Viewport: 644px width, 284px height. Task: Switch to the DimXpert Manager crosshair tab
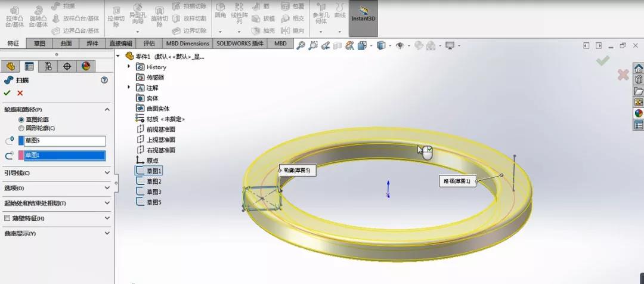click(x=67, y=66)
